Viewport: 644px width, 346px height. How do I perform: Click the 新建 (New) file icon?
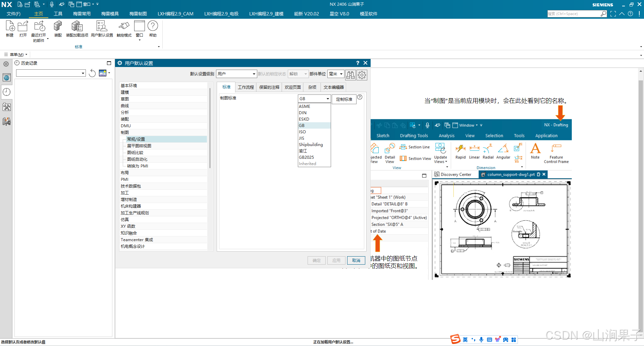coord(10,26)
